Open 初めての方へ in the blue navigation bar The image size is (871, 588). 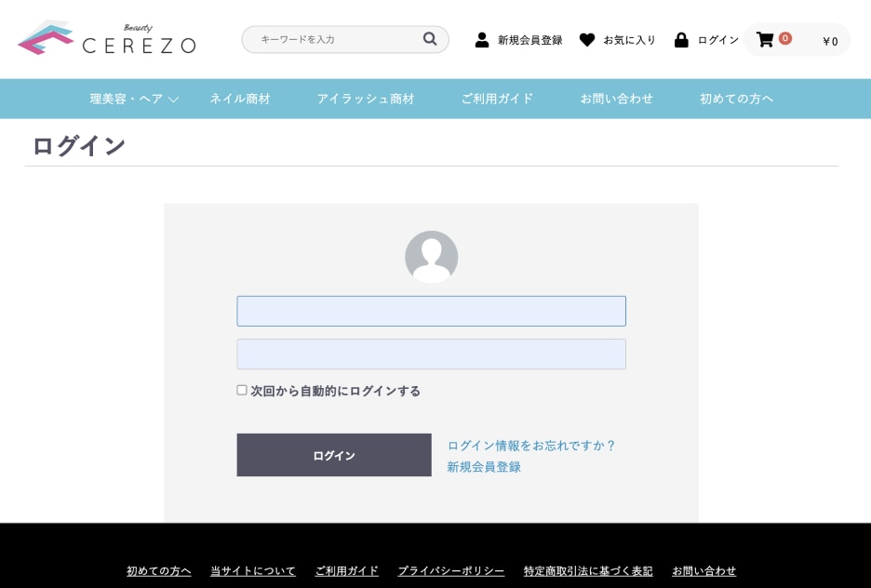(x=736, y=99)
